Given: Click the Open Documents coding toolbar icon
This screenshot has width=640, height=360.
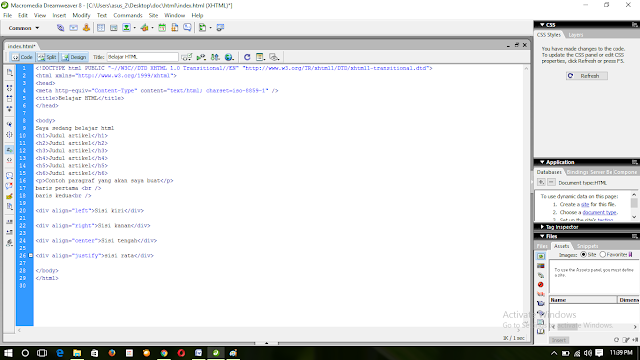Looking at the screenshot, I should point(9,73).
